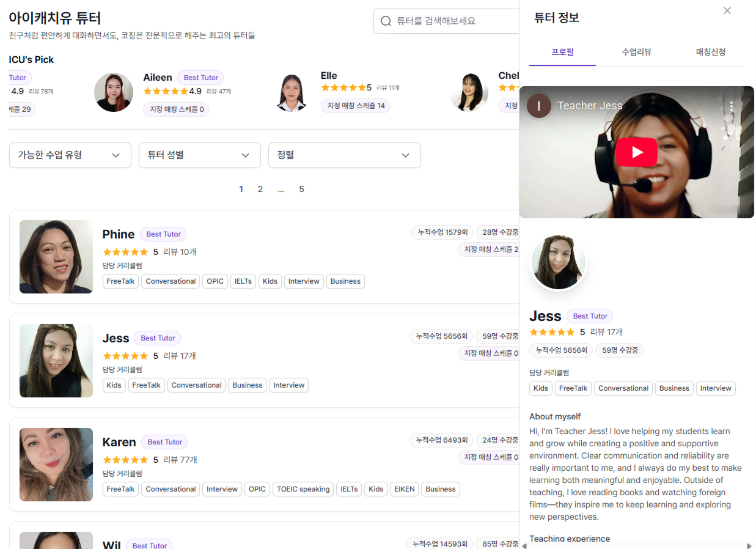This screenshot has height=549, width=756.
Task: Click panel horizontal scrollbar left arrow
Action: (x=524, y=545)
